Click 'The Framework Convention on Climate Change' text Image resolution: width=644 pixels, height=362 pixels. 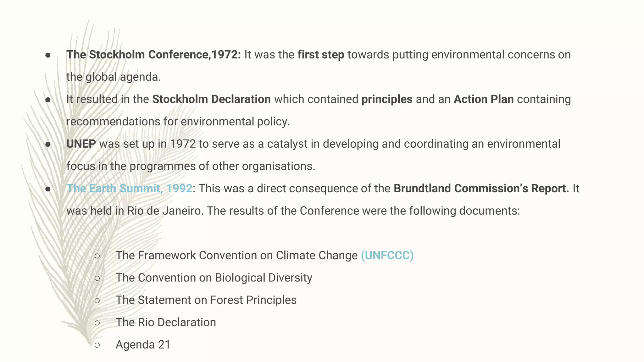click(236, 255)
